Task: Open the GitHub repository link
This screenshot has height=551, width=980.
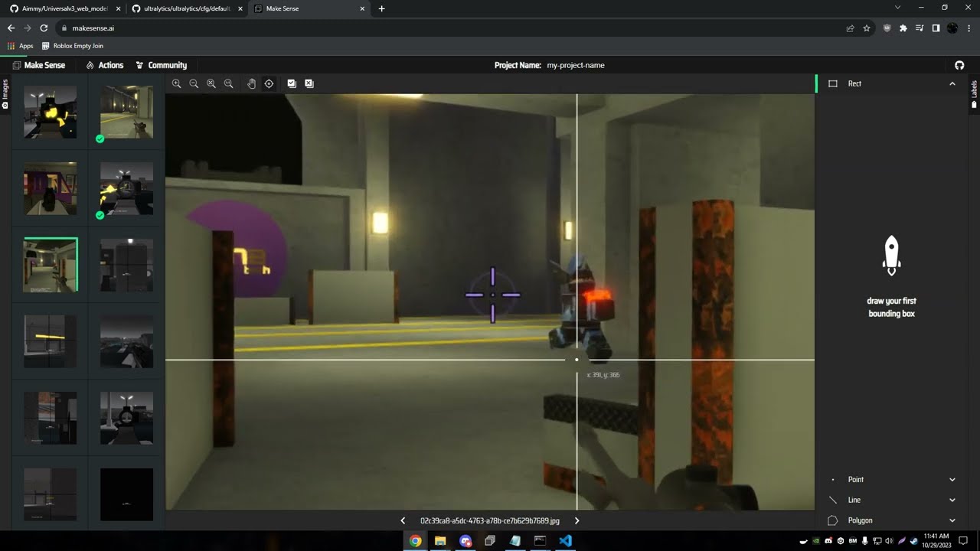Action: [x=959, y=65]
